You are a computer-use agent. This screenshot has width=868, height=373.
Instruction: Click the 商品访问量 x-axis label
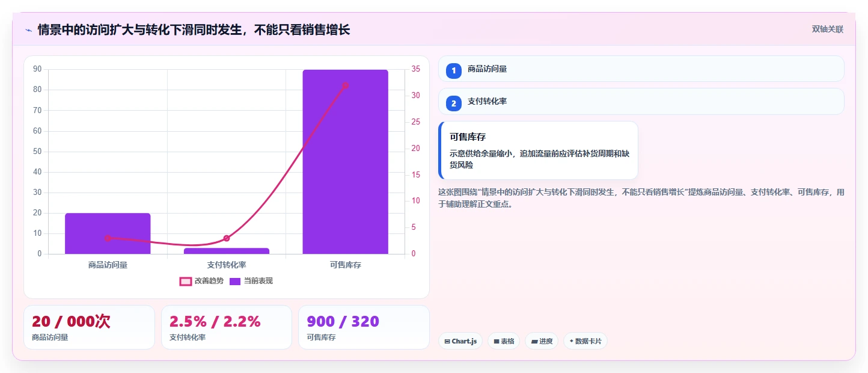tap(108, 265)
